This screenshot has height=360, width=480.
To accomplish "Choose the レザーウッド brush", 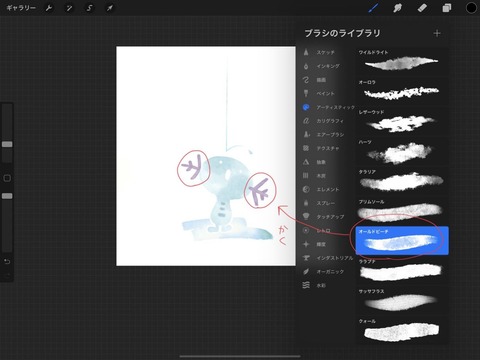I will (402, 121).
